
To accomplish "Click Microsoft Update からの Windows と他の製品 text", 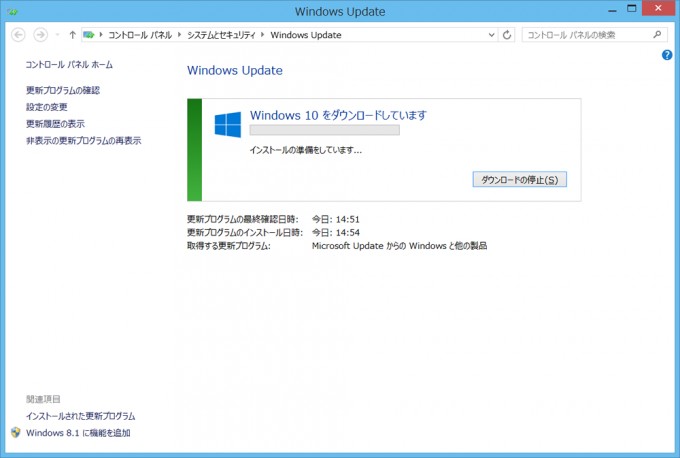I will point(399,246).
